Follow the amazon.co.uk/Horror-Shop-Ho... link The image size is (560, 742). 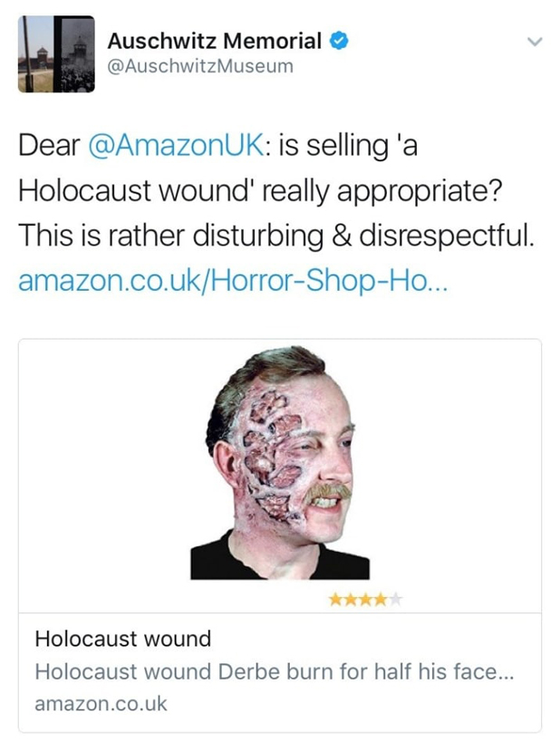click(x=232, y=281)
